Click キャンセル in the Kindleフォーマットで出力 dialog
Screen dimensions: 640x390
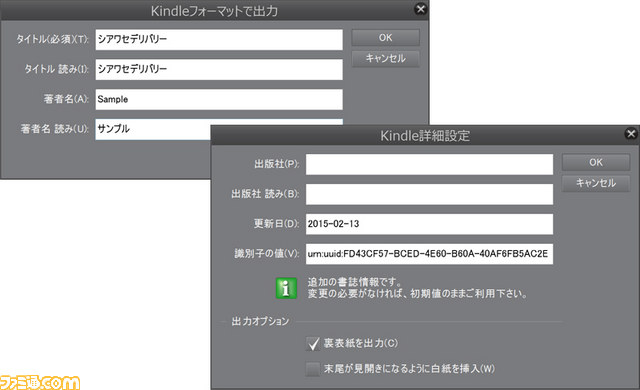click(385, 58)
